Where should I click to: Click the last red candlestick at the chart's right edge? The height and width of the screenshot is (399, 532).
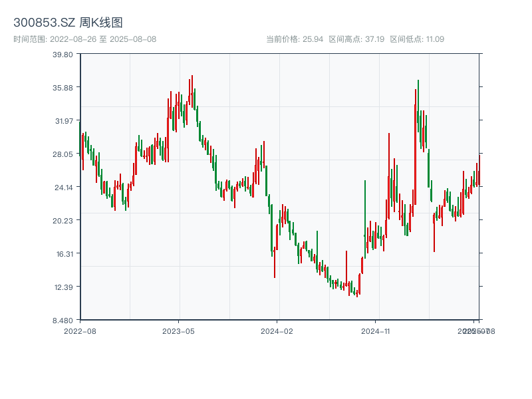pos(479,170)
